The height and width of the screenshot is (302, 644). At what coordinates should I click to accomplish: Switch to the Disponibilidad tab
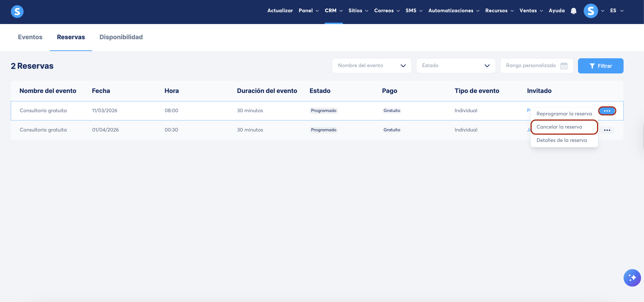coord(121,37)
